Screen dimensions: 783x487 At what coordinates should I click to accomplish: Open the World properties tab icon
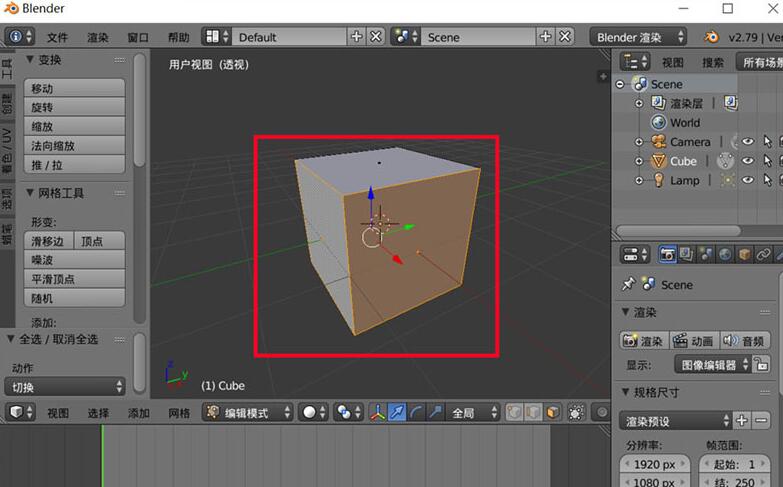(x=726, y=254)
